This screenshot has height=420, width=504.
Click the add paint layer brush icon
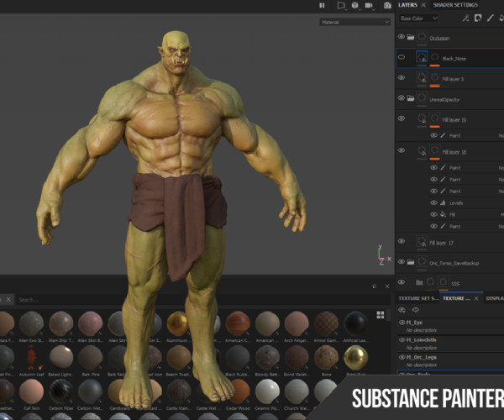(x=490, y=18)
